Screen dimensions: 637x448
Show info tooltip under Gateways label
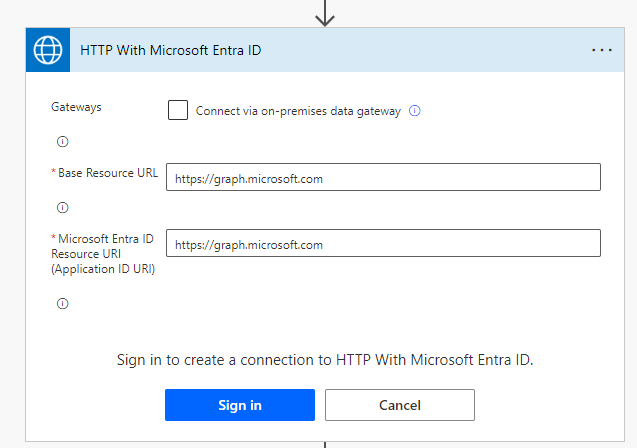pyautogui.click(x=62, y=141)
